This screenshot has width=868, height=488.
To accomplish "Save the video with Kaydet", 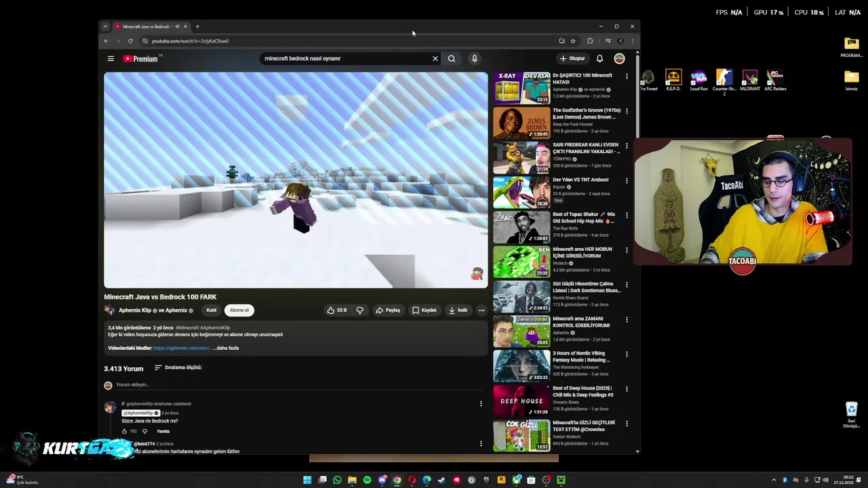I will (x=425, y=310).
